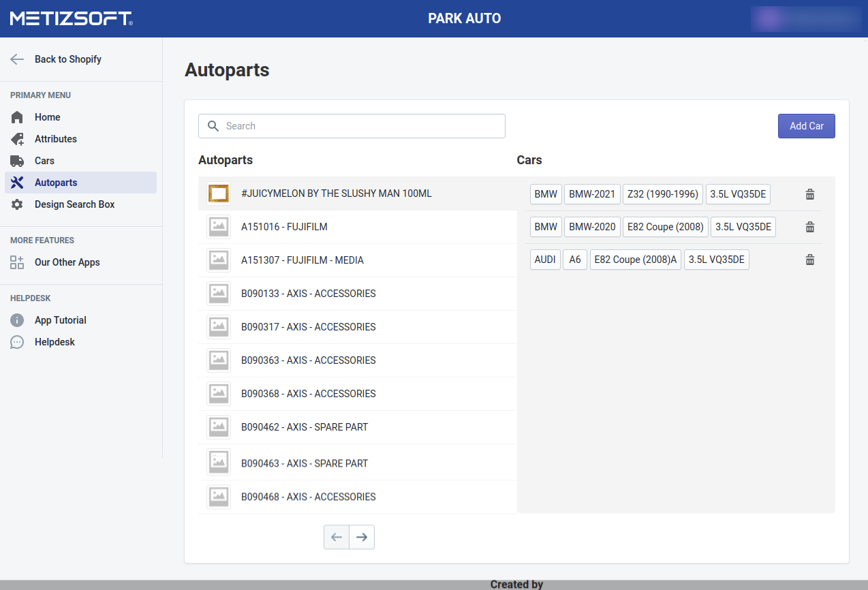Click the Home icon in sidebar
The height and width of the screenshot is (590, 868).
pos(17,117)
